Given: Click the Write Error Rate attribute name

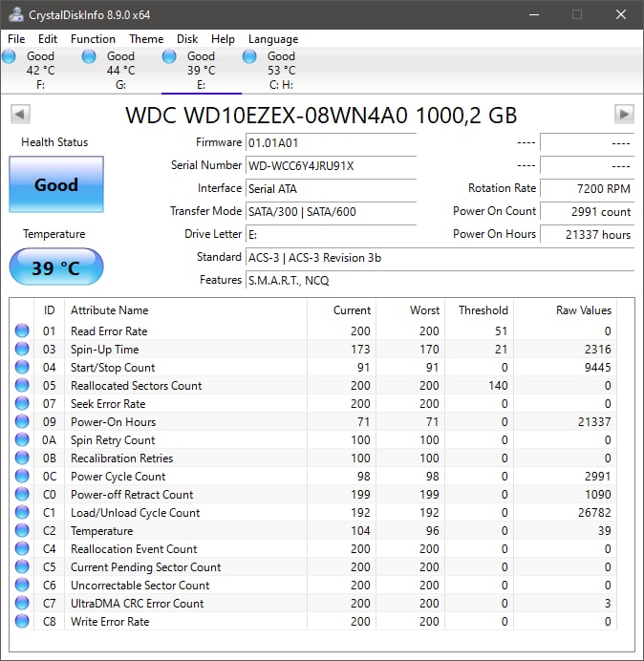Looking at the screenshot, I should pos(110,622).
